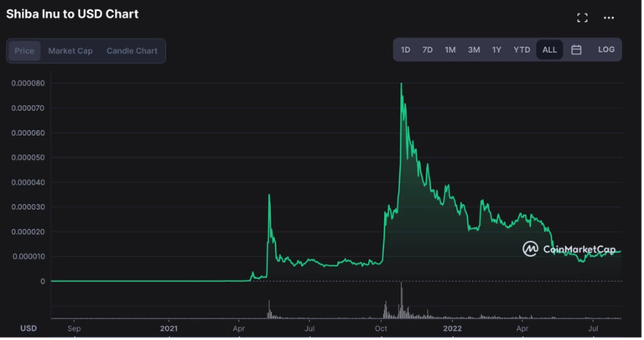Click the 0.000010 price axis label

(29, 257)
